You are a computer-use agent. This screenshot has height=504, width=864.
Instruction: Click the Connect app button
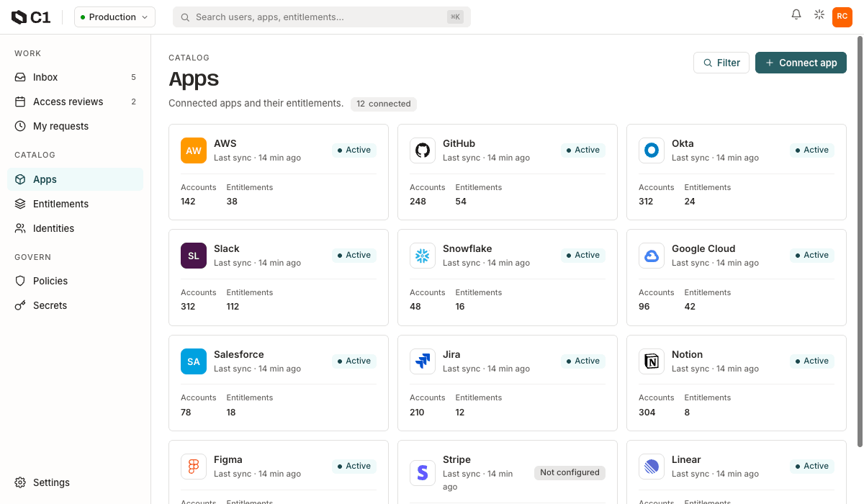point(801,63)
